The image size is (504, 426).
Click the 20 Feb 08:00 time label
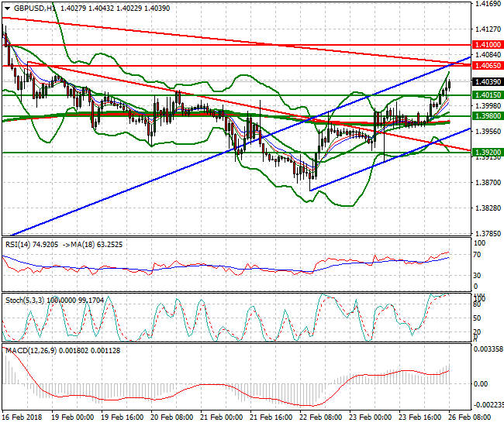point(171,417)
